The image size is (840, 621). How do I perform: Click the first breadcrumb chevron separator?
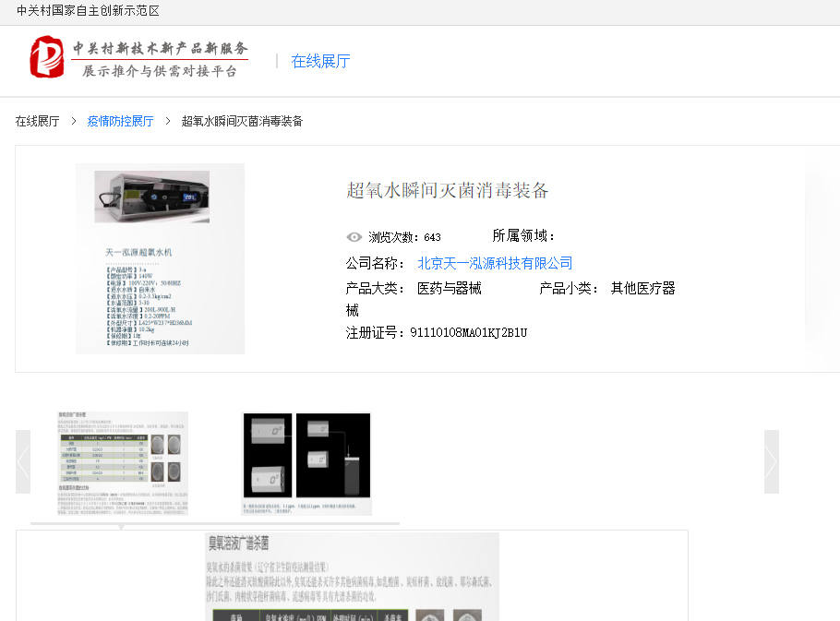pyautogui.click(x=74, y=122)
